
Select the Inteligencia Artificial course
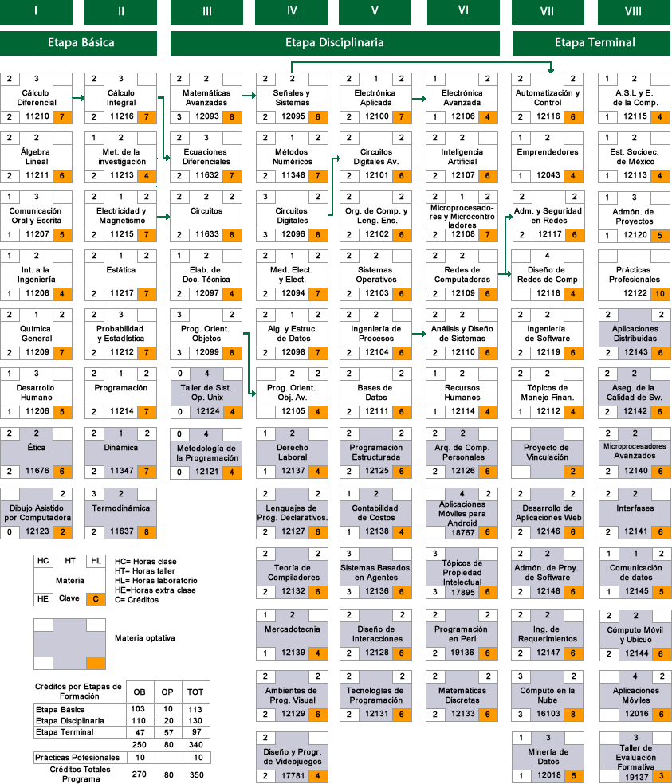tap(462, 158)
